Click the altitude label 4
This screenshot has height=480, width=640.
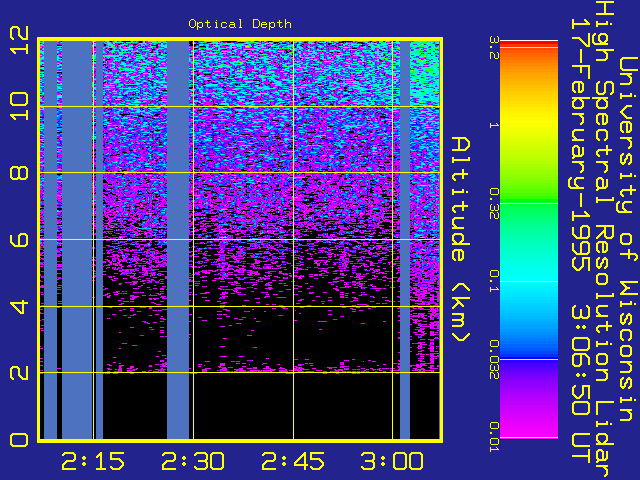[x=19, y=306]
